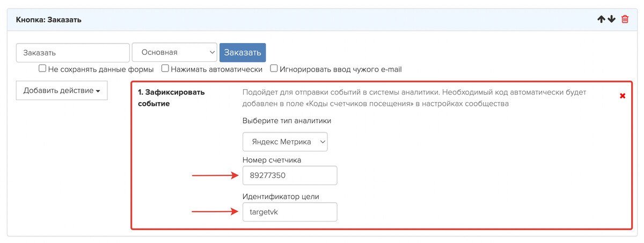Tick the 'Нажимать автоматически' checkbox

point(165,69)
